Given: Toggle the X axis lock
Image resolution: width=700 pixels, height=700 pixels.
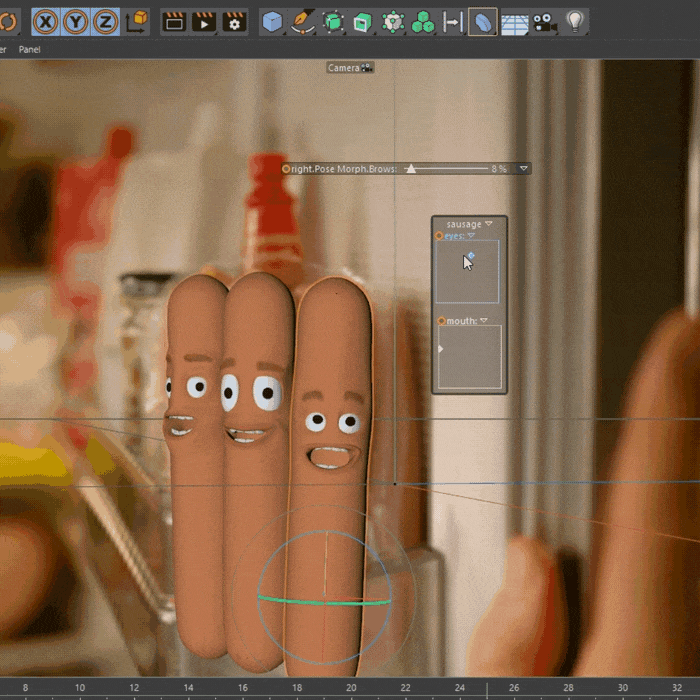Looking at the screenshot, I should (x=46, y=21).
